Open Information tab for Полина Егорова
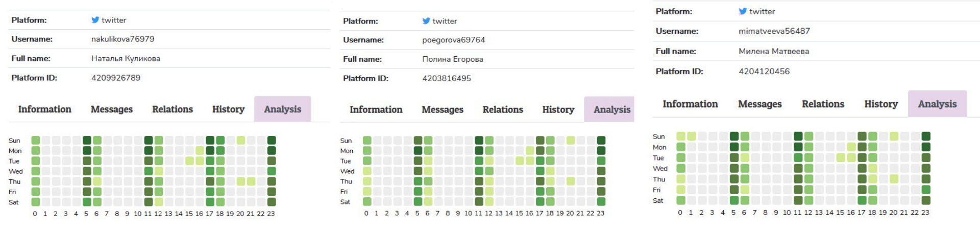Viewport: 980px width, 230px height. click(376, 110)
